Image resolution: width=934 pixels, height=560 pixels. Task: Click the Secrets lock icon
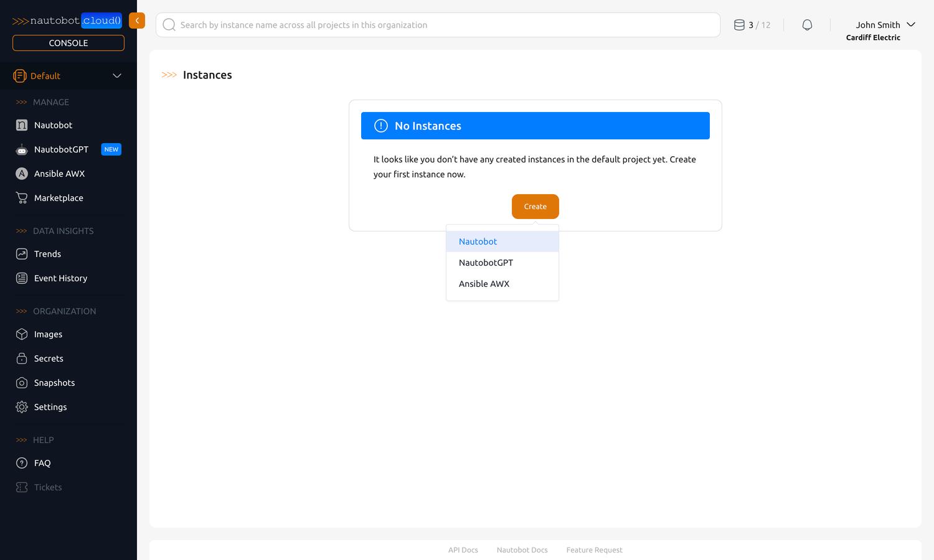pos(21,358)
